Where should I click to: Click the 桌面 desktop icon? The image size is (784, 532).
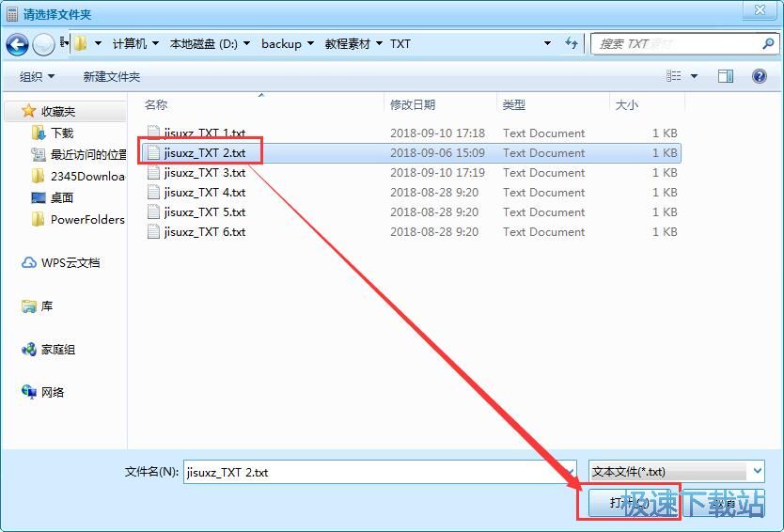(39, 197)
